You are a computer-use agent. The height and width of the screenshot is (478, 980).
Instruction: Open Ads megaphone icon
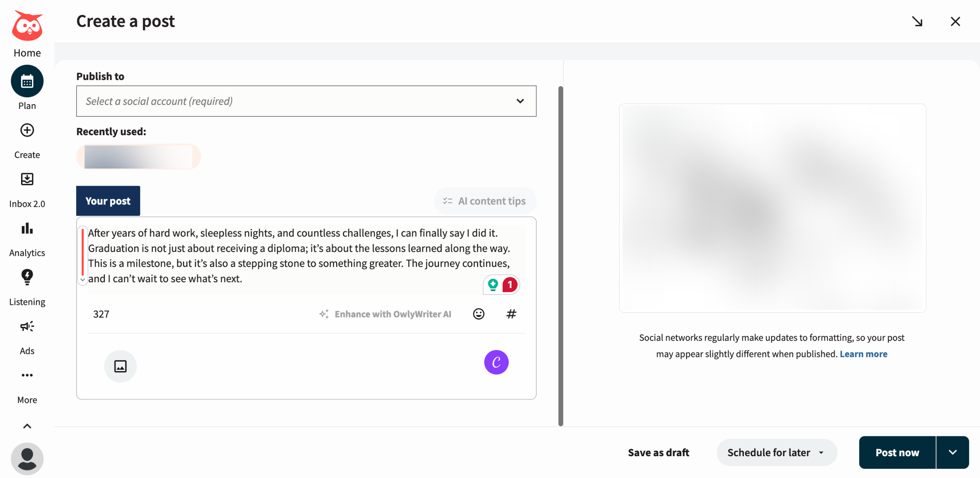pos(27,326)
